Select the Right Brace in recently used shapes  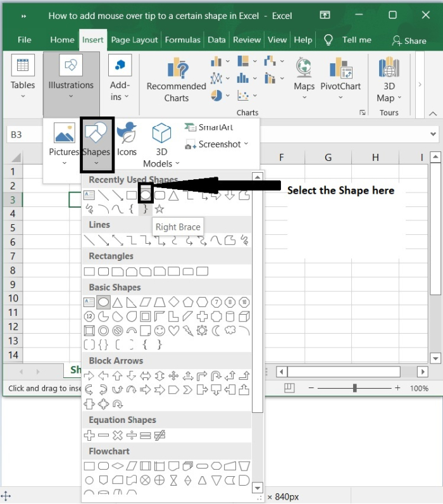click(145, 209)
